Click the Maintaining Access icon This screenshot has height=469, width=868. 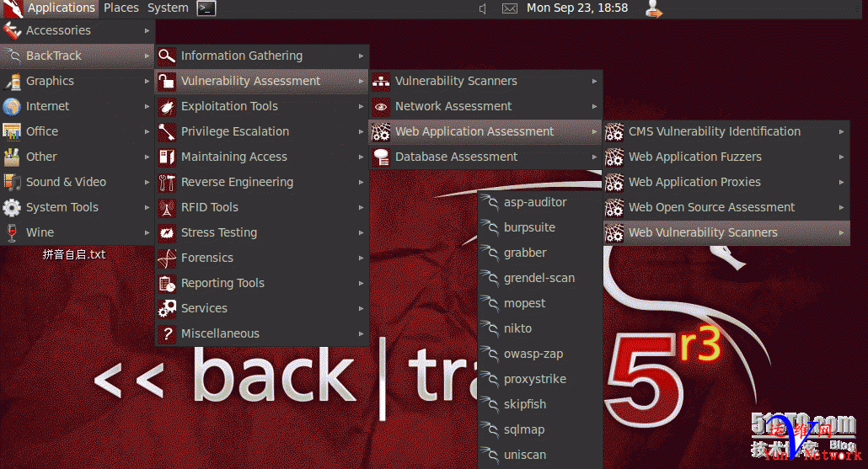[x=167, y=157]
